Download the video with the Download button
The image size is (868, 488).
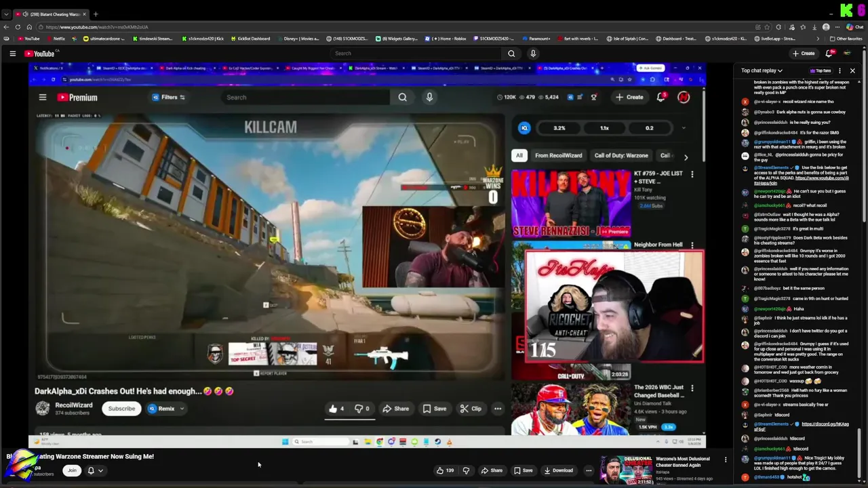(559, 470)
